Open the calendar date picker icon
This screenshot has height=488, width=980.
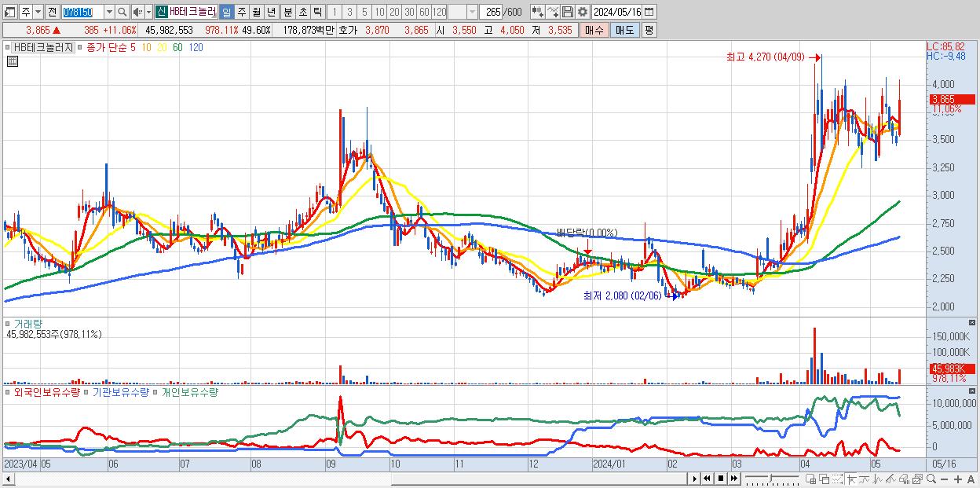pos(649,12)
